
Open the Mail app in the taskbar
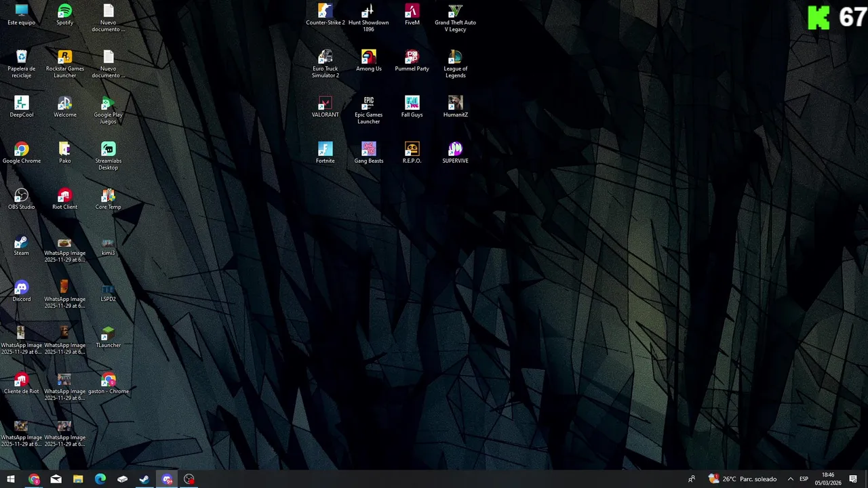pos(56,479)
